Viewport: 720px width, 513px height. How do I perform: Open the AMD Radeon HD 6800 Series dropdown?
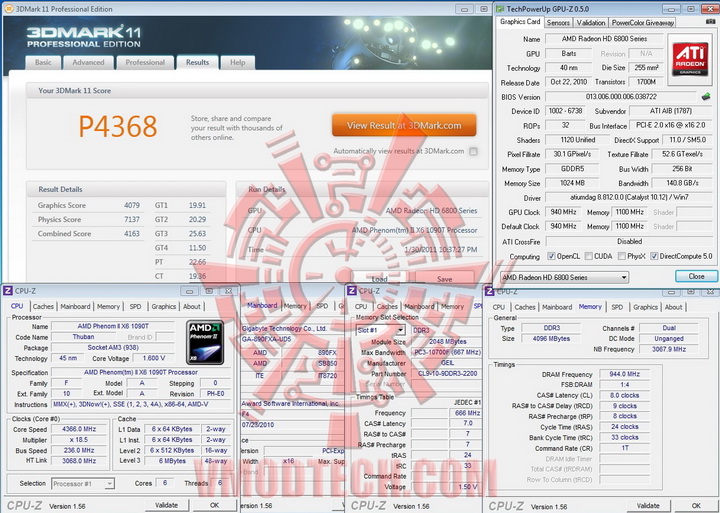[564, 277]
